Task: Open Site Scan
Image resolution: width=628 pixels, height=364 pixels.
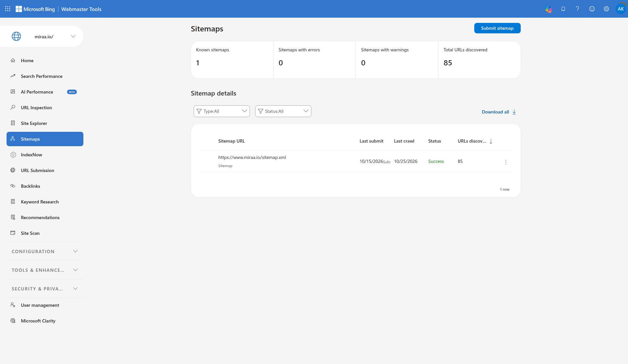Action: pos(45,233)
